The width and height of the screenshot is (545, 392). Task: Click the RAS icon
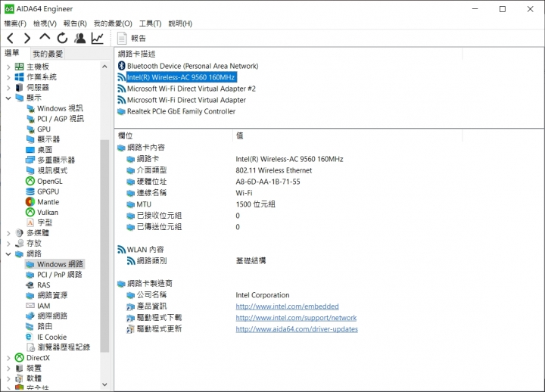point(30,285)
